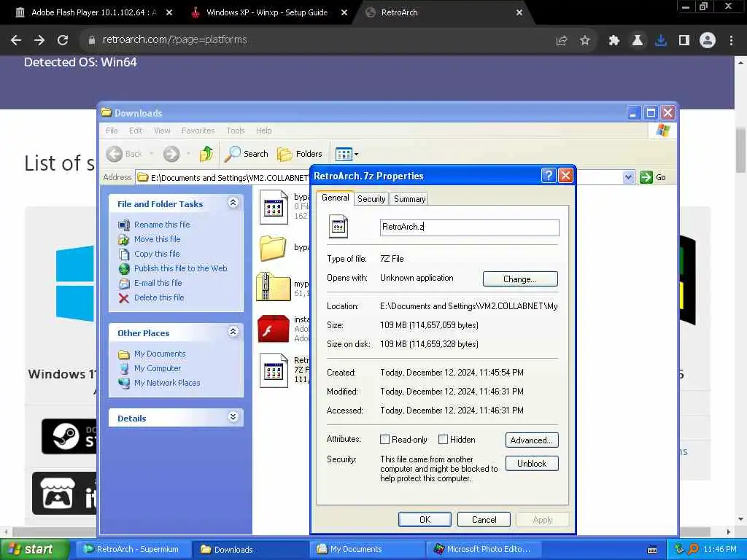Open the File menu in Downloads
The image size is (747, 560).
(x=112, y=131)
